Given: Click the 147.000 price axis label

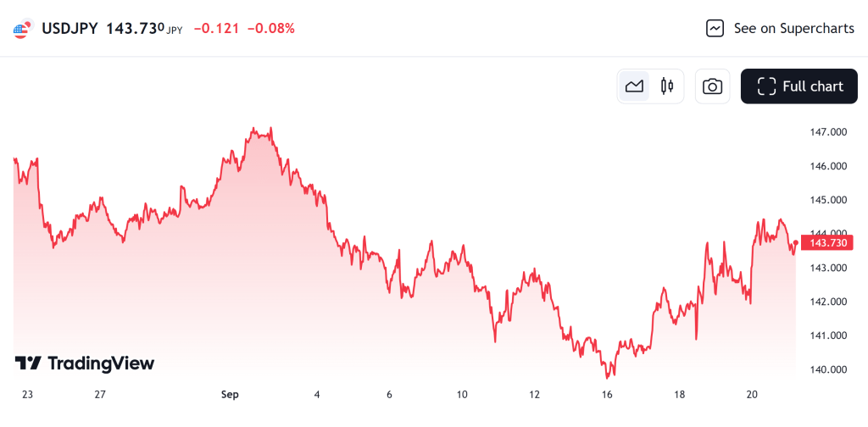Looking at the screenshot, I should coord(829,132).
